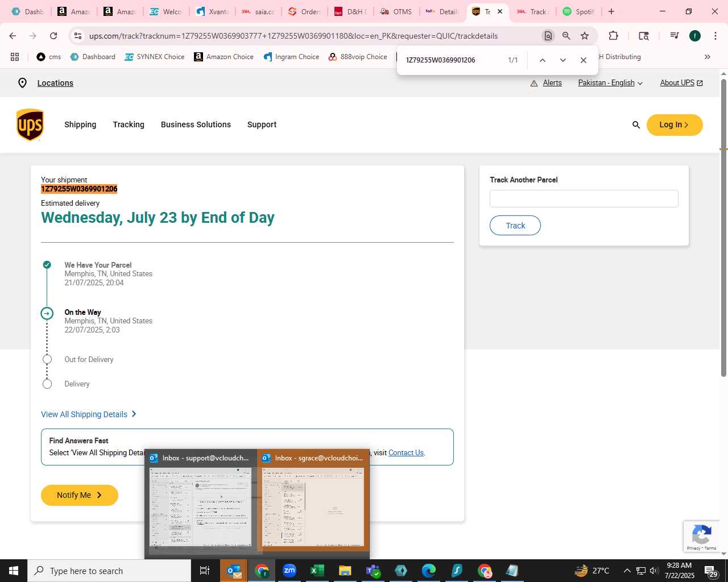This screenshot has width=728, height=582.
Task: Click the Log In button
Action: (675, 124)
